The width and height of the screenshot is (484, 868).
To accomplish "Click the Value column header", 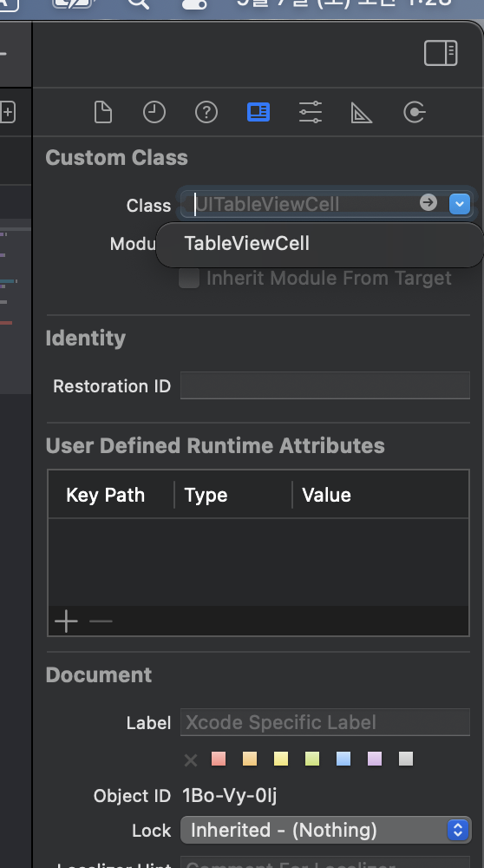I will pyautogui.click(x=326, y=495).
